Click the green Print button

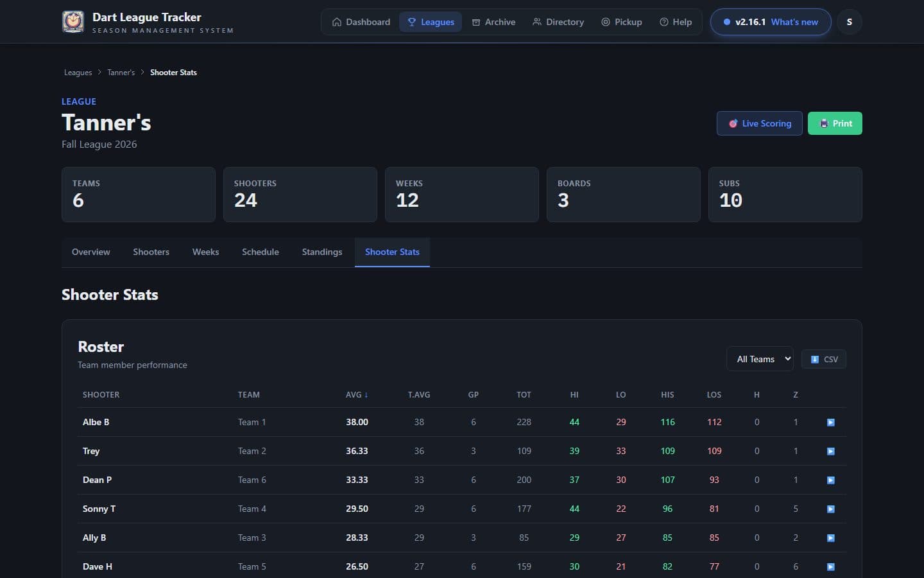[x=835, y=123]
